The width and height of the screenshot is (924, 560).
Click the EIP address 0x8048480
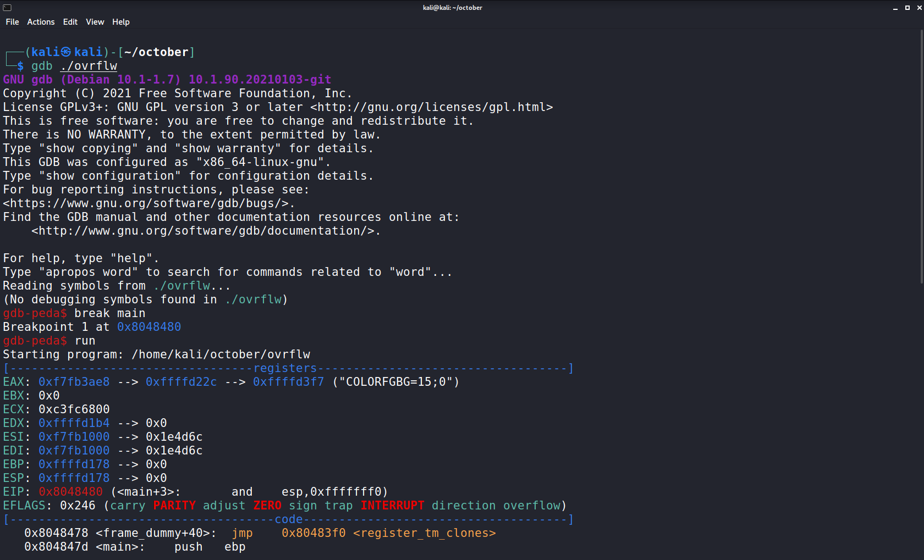tap(70, 492)
